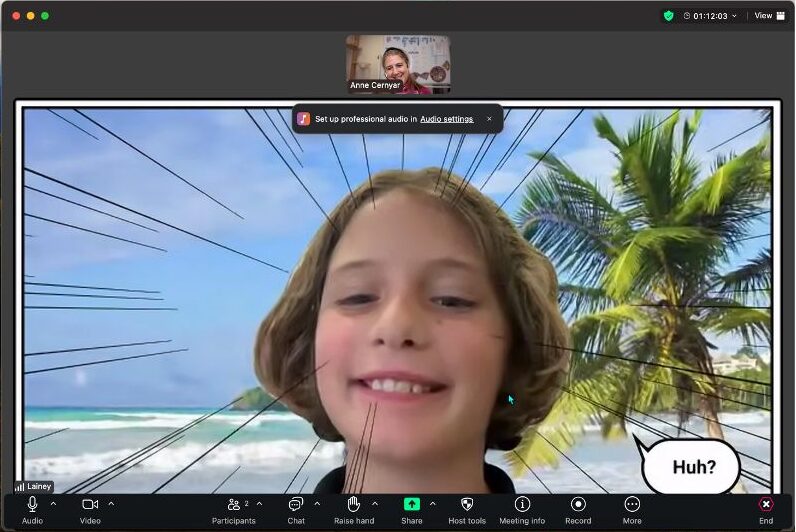Image resolution: width=796 pixels, height=532 pixels.
Task: Toggle the Video camera button
Action: (90, 510)
